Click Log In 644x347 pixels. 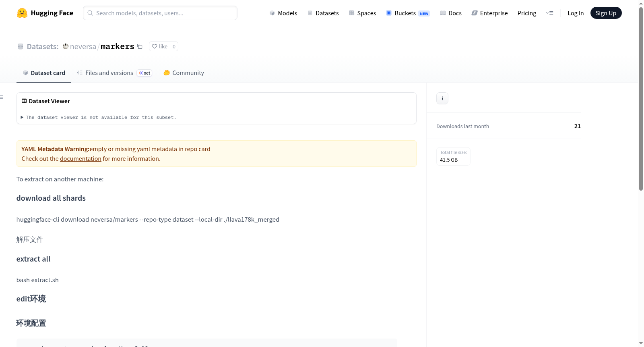576,13
